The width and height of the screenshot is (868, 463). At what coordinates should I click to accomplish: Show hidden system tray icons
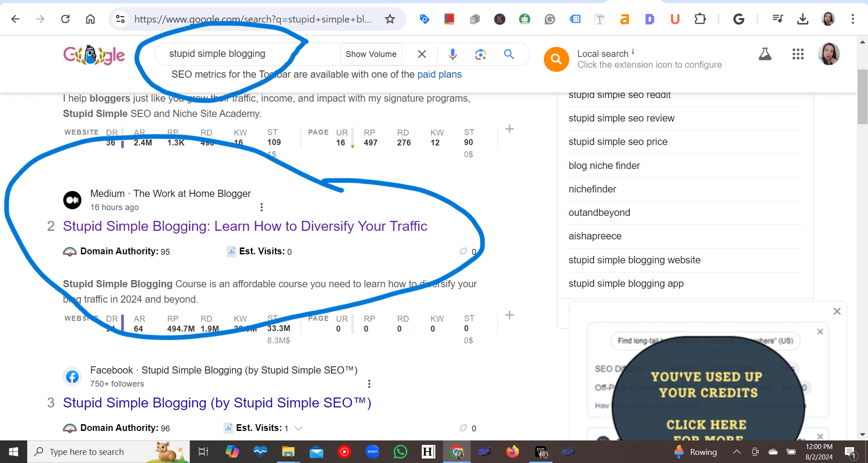click(736, 452)
